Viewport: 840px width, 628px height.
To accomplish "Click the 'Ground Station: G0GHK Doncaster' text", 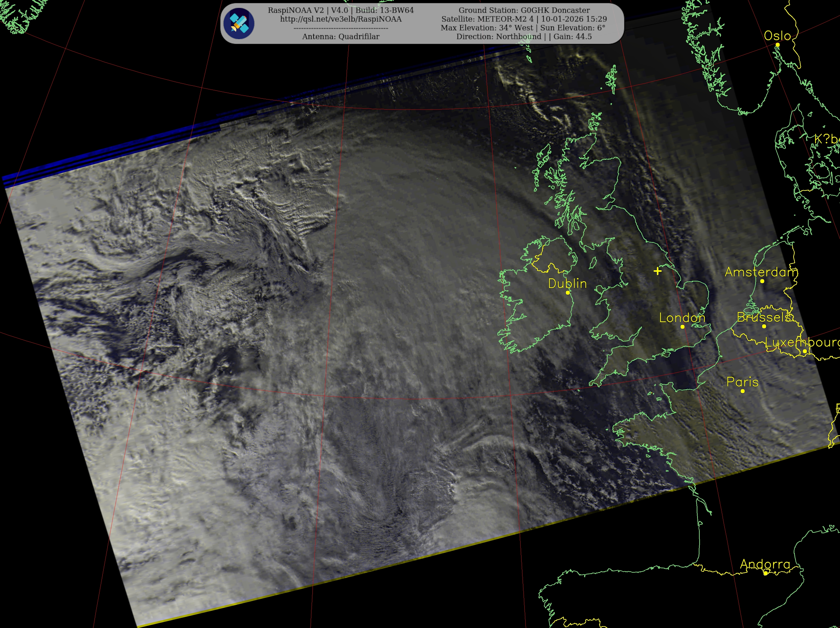I will tap(524, 10).
